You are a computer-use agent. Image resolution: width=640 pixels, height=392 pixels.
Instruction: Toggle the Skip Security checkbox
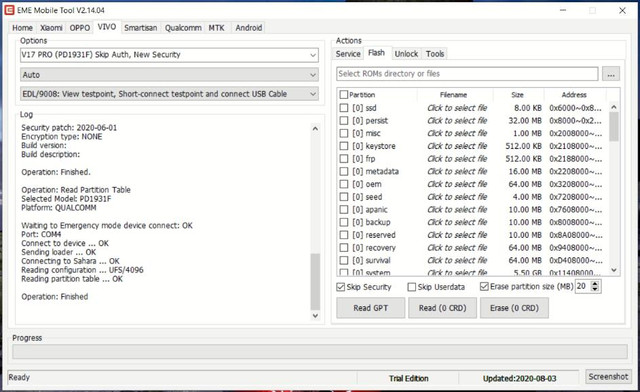click(341, 287)
